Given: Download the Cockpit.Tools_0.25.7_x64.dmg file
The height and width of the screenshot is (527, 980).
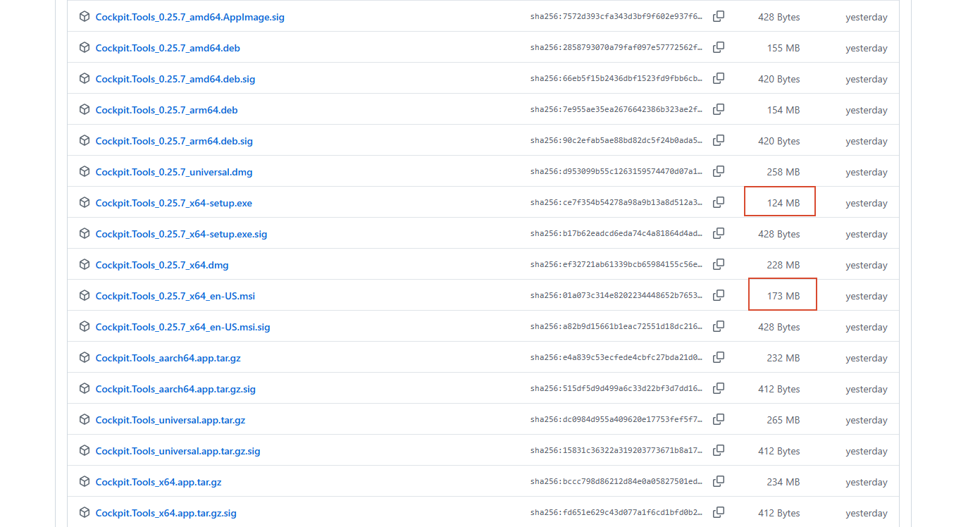Looking at the screenshot, I should pyautogui.click(x=162, y=265).
